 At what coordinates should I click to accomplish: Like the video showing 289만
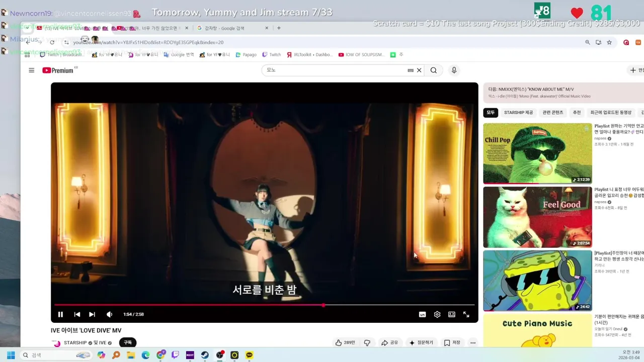tap(345, 342)
